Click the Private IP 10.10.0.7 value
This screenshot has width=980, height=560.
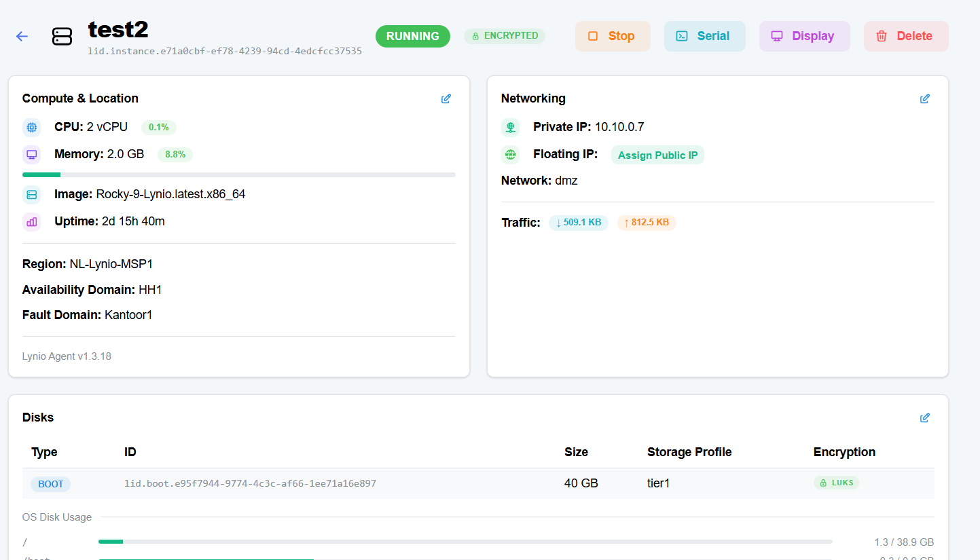click(x=619, y=127)
